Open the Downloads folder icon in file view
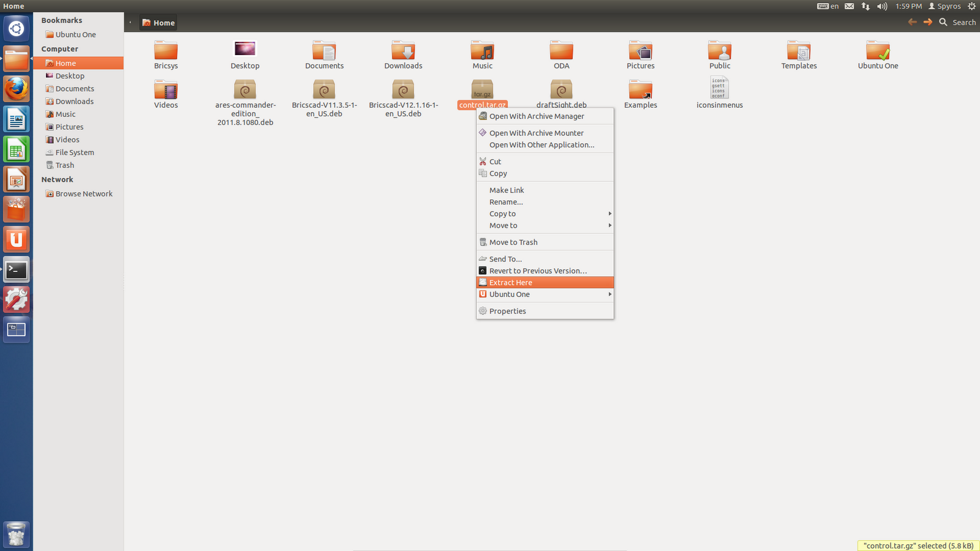The height and width of the screenshot is (551, 980). 403,50
